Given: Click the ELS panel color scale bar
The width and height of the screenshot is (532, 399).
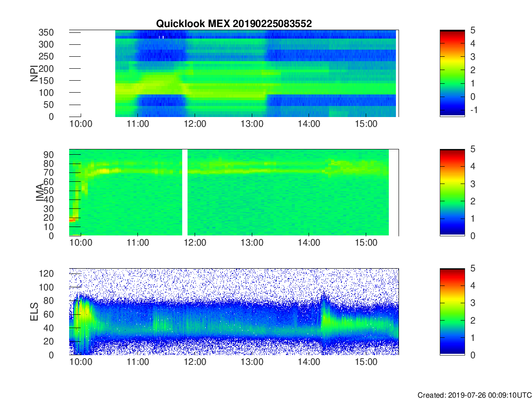Looking at the screenshot, I should [x=452, y=312].
